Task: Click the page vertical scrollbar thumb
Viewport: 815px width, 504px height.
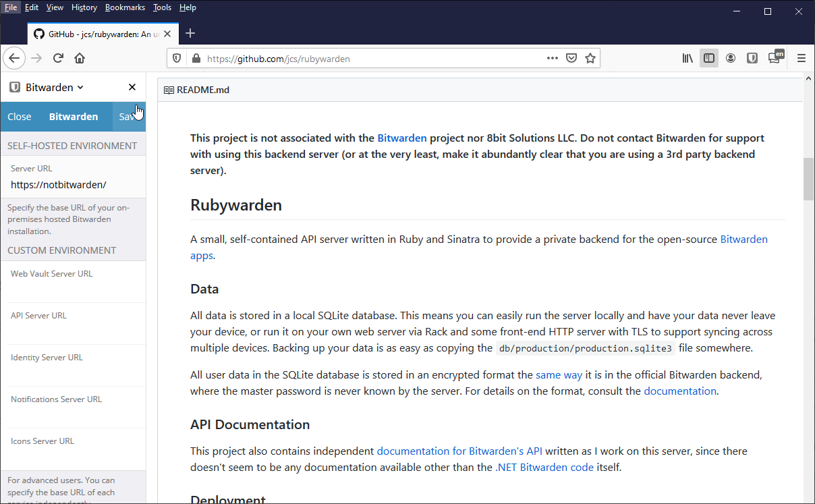Action: click(808, 179)
